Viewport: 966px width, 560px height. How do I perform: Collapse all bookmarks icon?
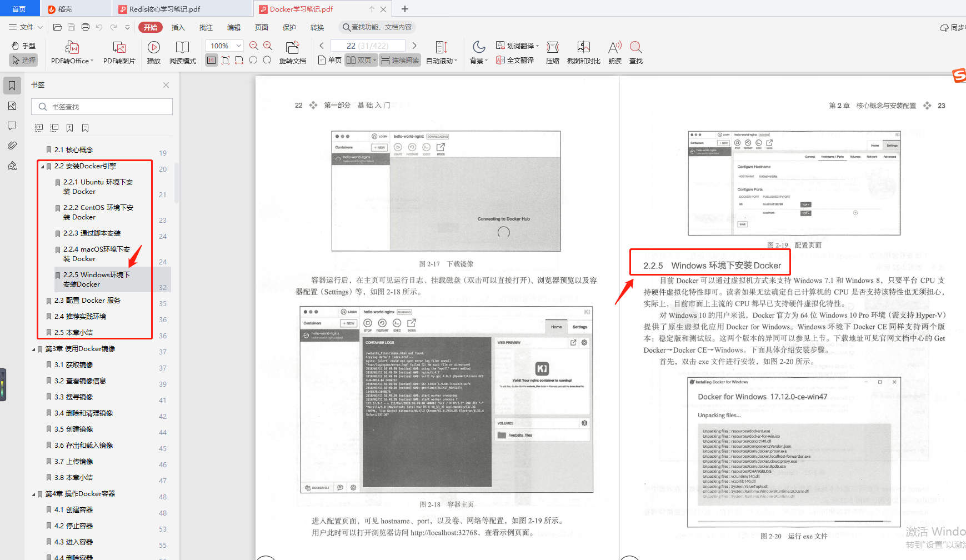54,128
